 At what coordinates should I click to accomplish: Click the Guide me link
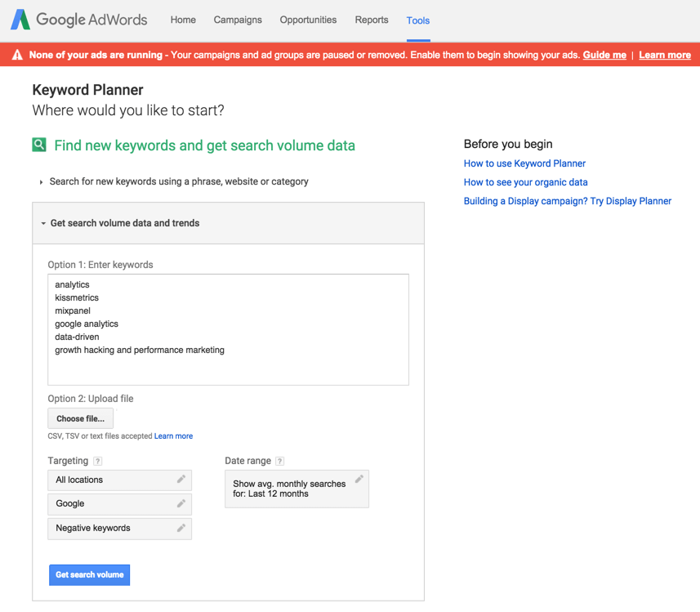(x=604, y=55)
